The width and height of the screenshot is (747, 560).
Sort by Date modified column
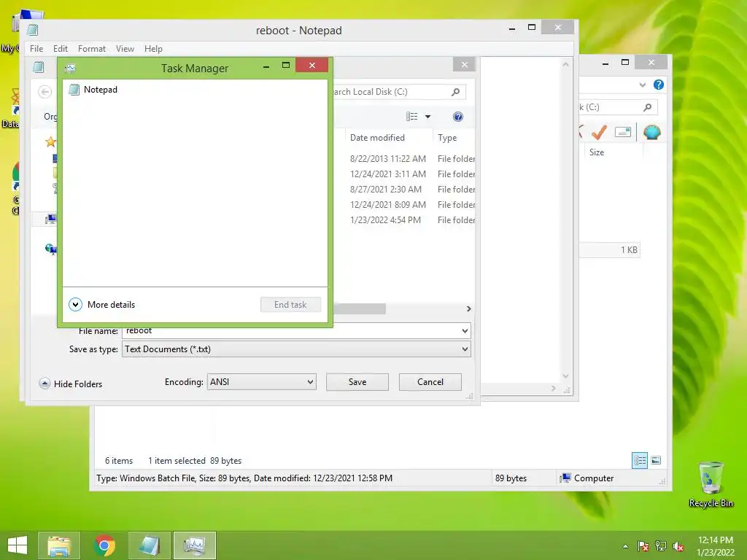coord(377,138)
